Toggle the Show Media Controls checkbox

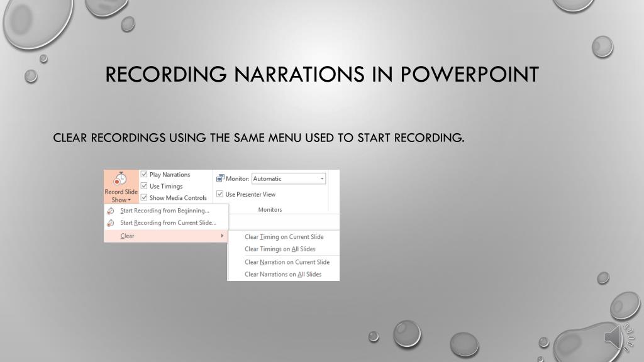pos(144,197)
